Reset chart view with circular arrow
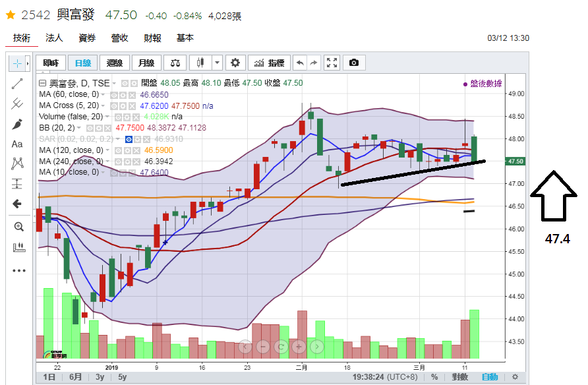This screenshot has width=588, height=385. click(281, 347)
